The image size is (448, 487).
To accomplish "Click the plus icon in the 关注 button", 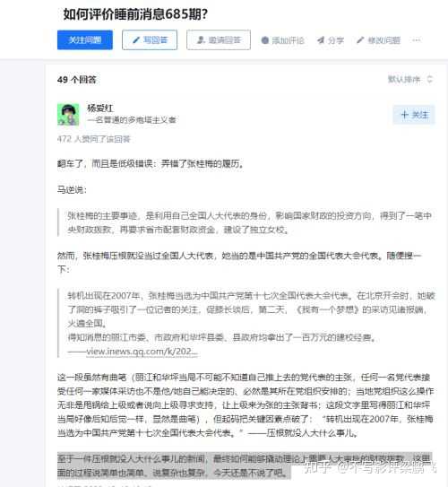I will click(x=405, y=115).
